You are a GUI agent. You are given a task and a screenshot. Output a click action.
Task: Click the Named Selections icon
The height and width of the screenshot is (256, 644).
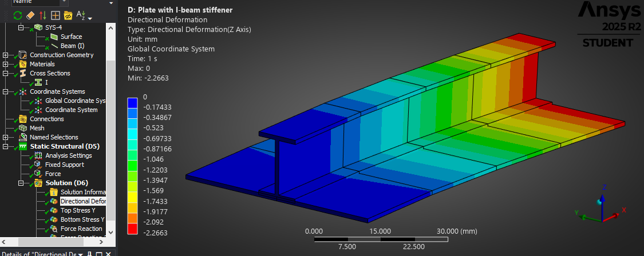[23, 137]
